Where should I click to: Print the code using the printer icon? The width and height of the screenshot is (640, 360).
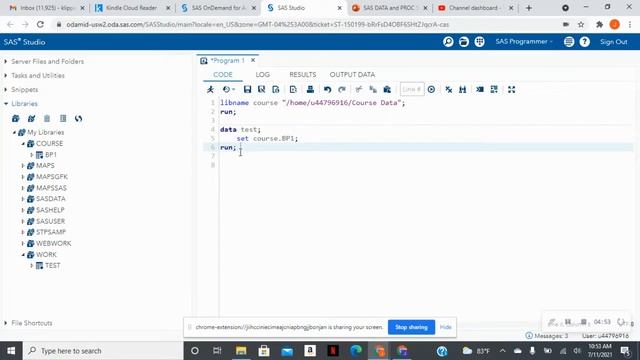310,89
